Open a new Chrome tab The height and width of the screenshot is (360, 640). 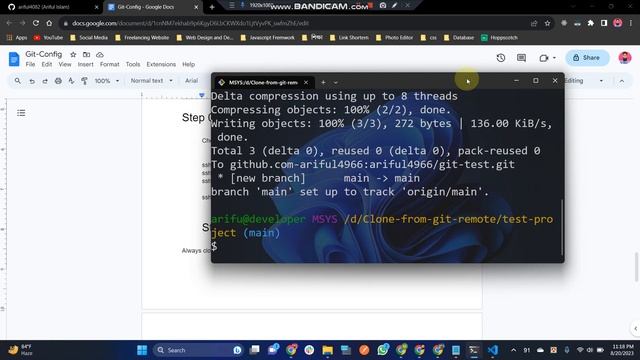click(x=212, y=7)
